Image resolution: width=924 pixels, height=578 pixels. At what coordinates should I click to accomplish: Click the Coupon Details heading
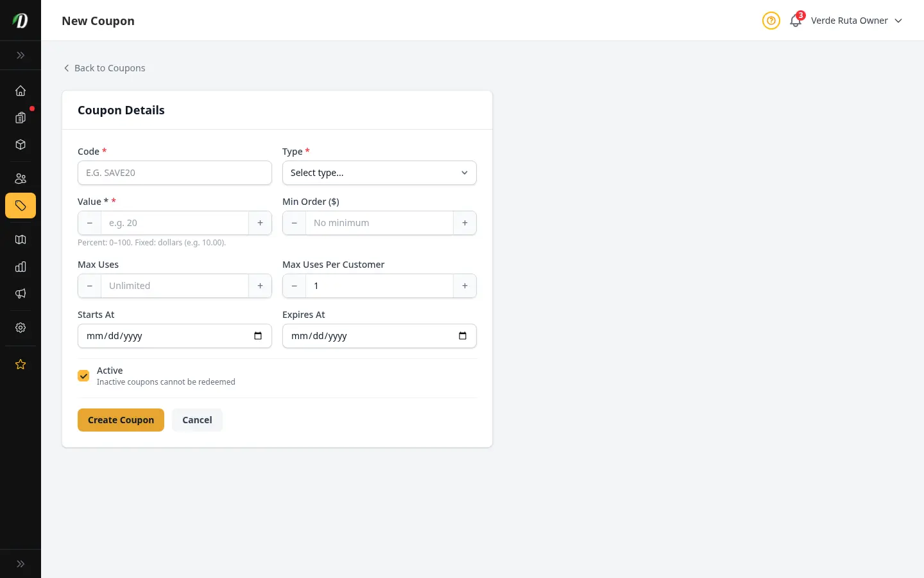click(121, 110)
